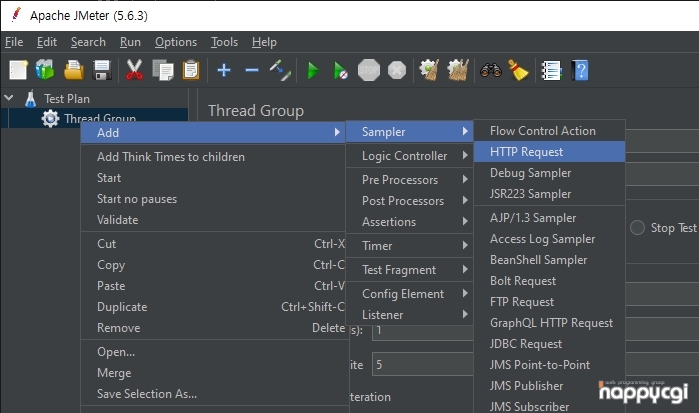The height and width of the screenshot is (413, 699).
Task: Select the Stop Test radio button
Action: coord(637,228)
